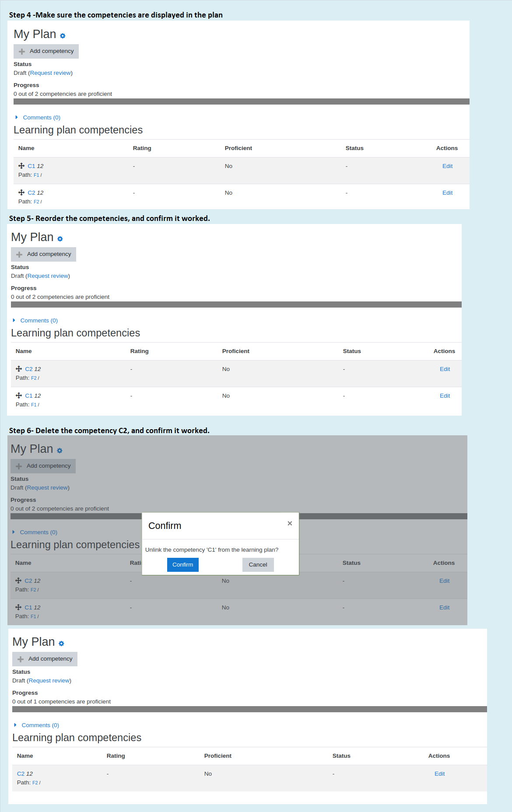Open the gear menu beside Step 4's My Plan
The image size is (512, 812).
[x=63, y=36]
